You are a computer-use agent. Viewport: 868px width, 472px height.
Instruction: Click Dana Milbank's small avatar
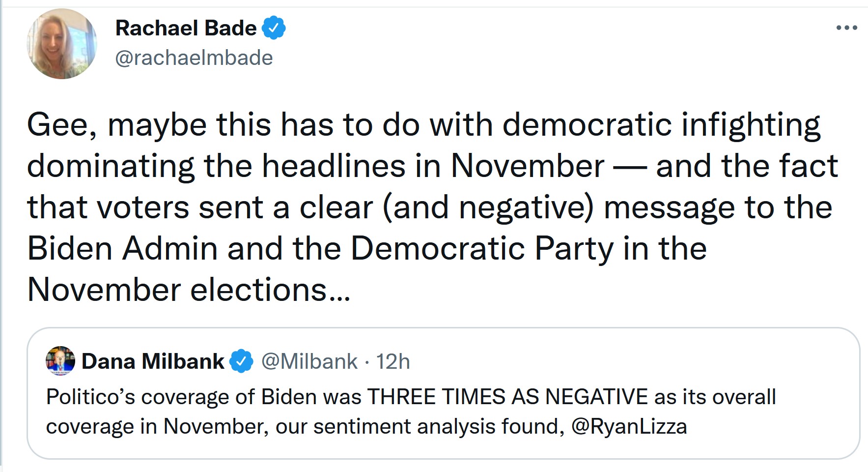(60, 361)
